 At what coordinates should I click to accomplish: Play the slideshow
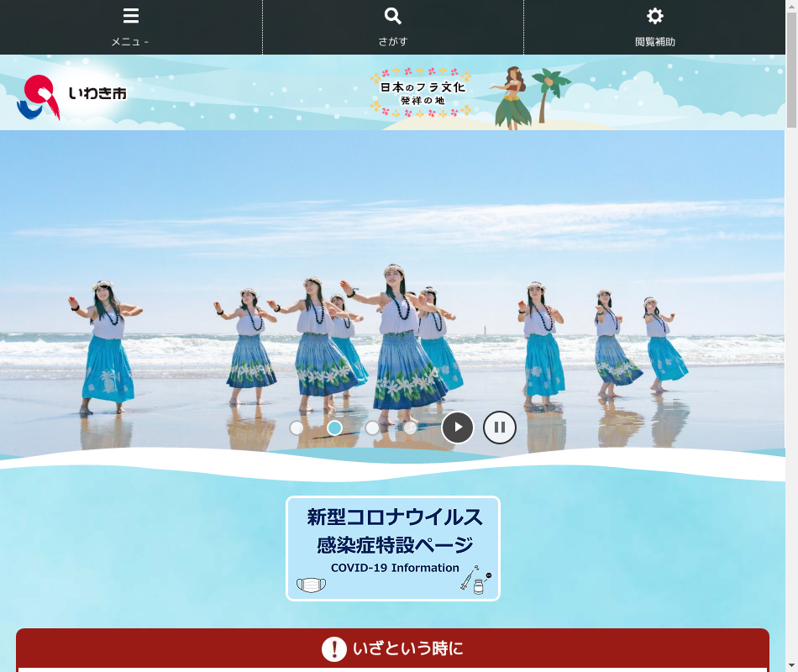tap(458, 427)
